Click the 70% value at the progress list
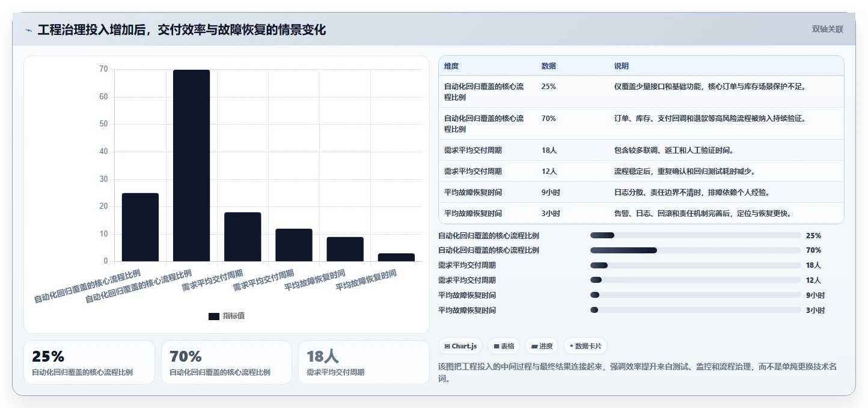This screenshot has height=408, width=868. tap(813, 250)
